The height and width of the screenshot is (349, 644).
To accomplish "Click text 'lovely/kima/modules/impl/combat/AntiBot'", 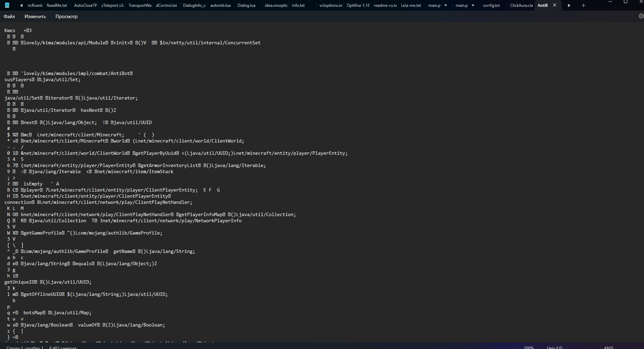I will (77, 73).
